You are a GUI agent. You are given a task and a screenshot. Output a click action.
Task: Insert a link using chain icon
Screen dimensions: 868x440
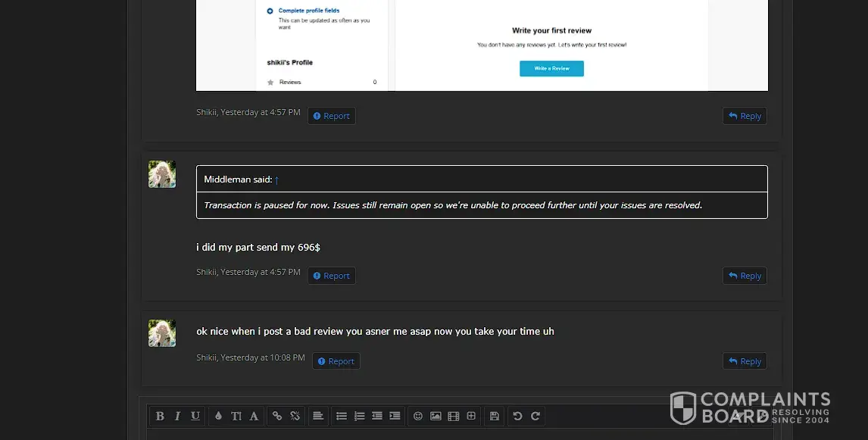[277, 416]
